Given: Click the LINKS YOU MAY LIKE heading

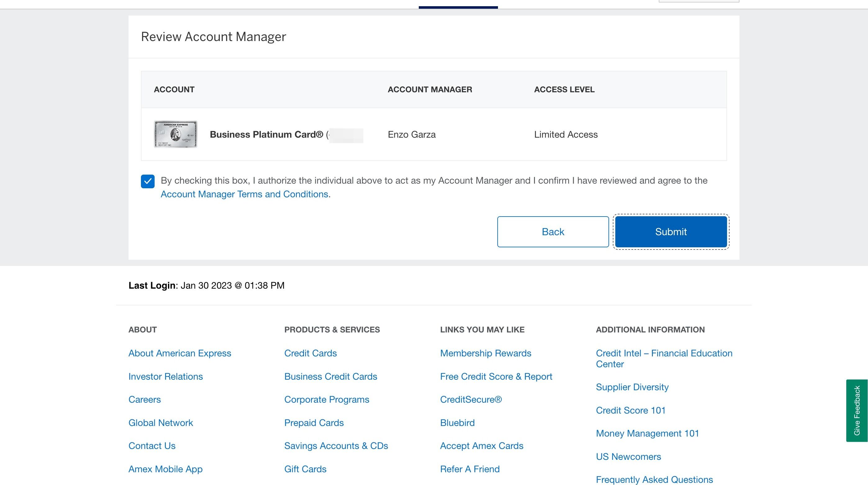Looking at the screenshot, I should pyautogui.click(x=482, y=330).
